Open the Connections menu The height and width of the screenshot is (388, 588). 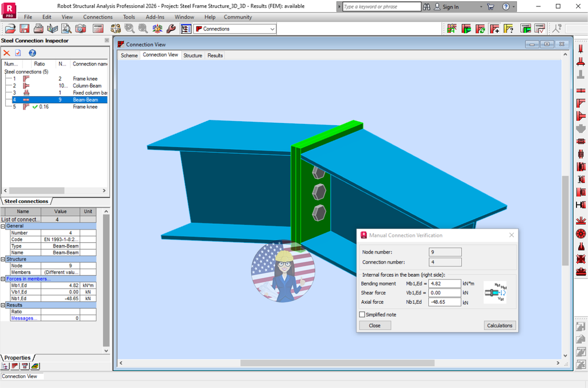(x=98, y=17)
